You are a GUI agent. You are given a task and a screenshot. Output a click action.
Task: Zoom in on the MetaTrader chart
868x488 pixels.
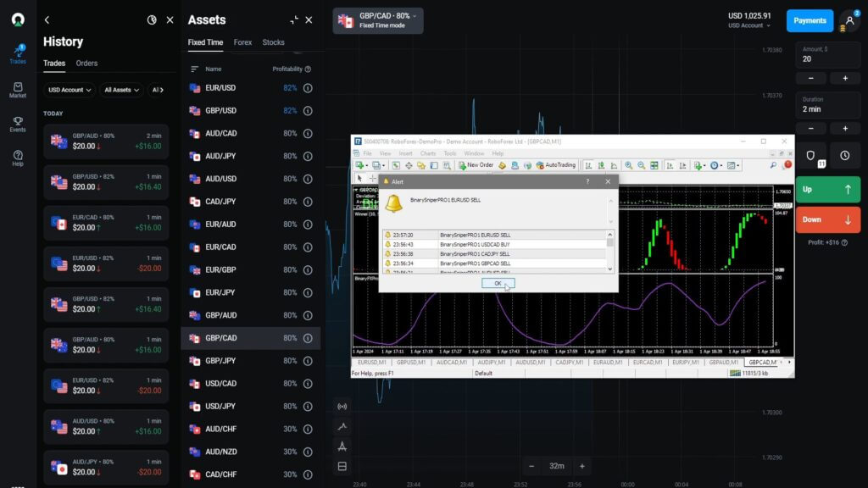(x=629, y=164)
